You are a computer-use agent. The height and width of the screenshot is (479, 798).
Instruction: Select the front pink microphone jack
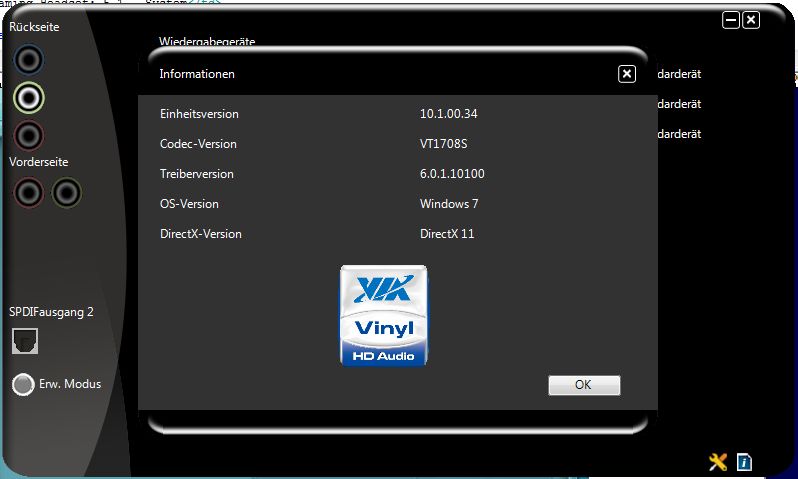click(28, 193)
